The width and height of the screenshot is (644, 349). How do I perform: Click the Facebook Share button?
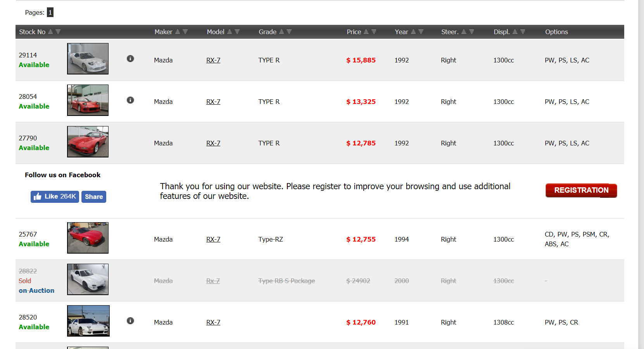[x=94, y=197]
